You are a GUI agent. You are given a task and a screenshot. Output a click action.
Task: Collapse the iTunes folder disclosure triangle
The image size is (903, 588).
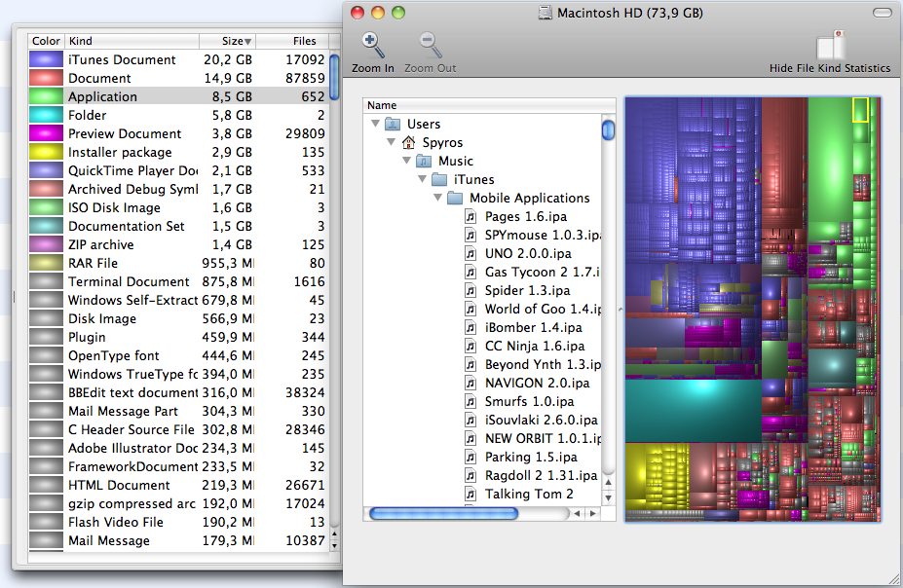422,179
